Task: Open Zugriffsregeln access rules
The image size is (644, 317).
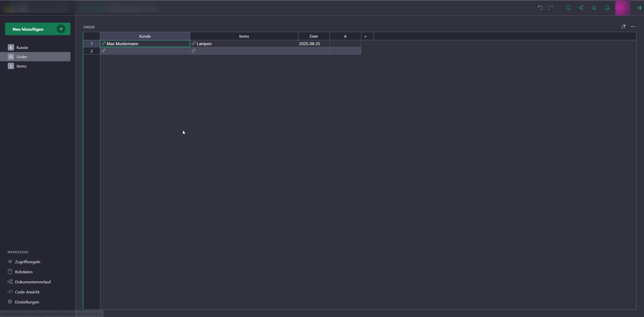Action: (27, 262)
